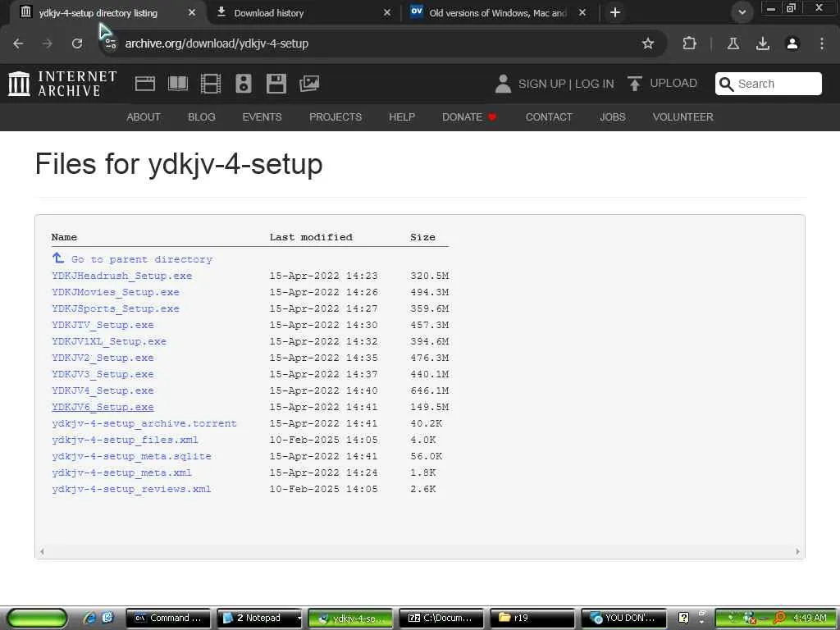Click the green Start button on taskbar

[x=37, y=619]
